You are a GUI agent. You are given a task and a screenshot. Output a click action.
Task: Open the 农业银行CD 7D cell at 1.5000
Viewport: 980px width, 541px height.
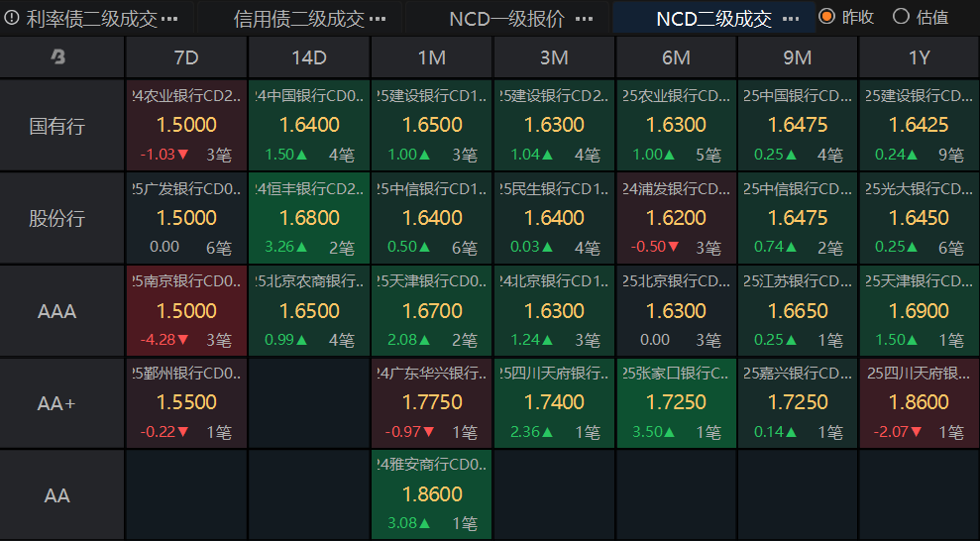(x=186, y=126)
